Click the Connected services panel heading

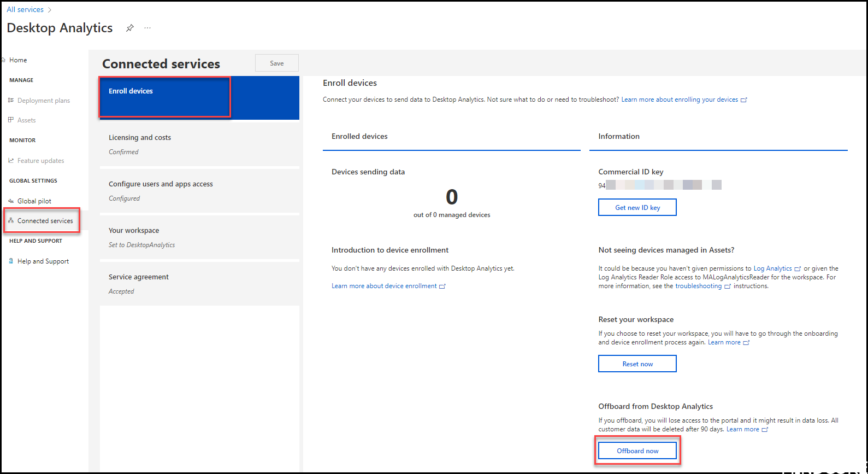point(161,64)
